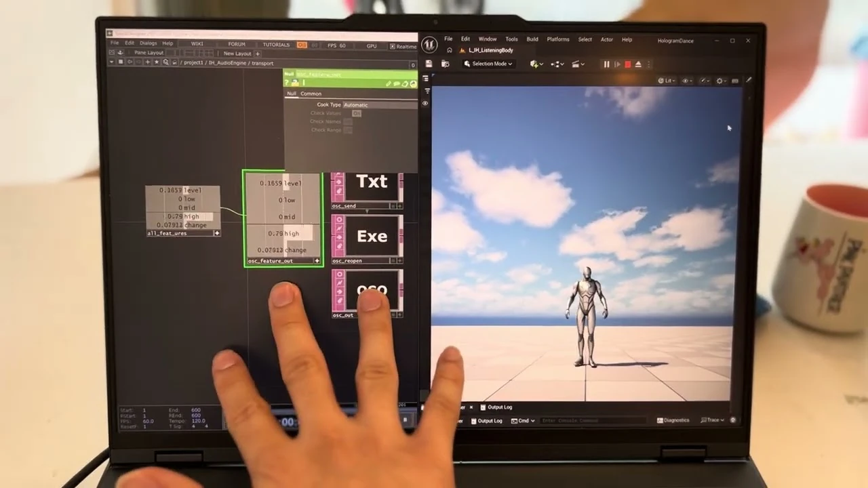Open the add content cube dropdown
868x488 pixels.
coord(537,64)
